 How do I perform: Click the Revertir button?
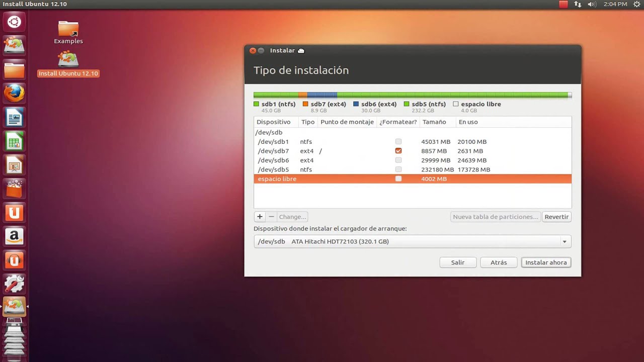click(x=556, y=217)
